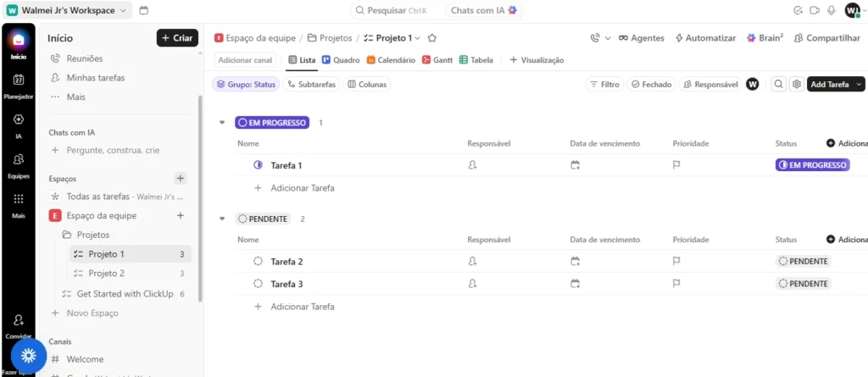Click the microphone icon in top bar

[x=831, y=10]
